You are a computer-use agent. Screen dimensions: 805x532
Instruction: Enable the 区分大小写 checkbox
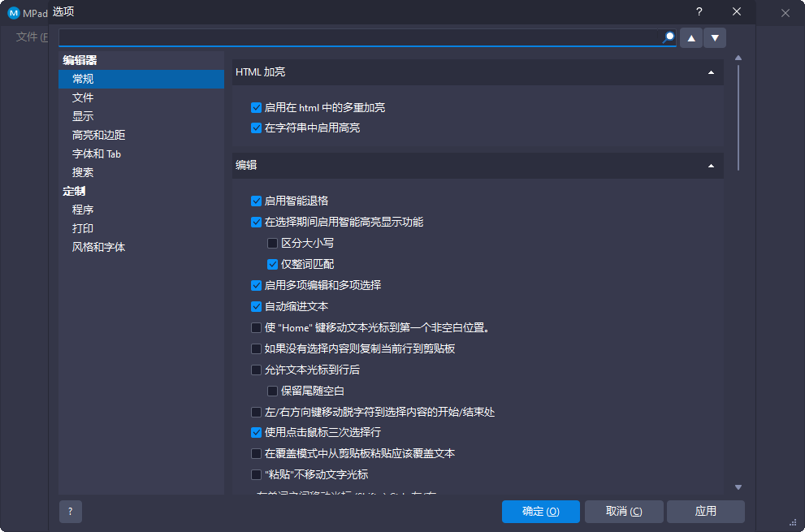click(273, 243)
